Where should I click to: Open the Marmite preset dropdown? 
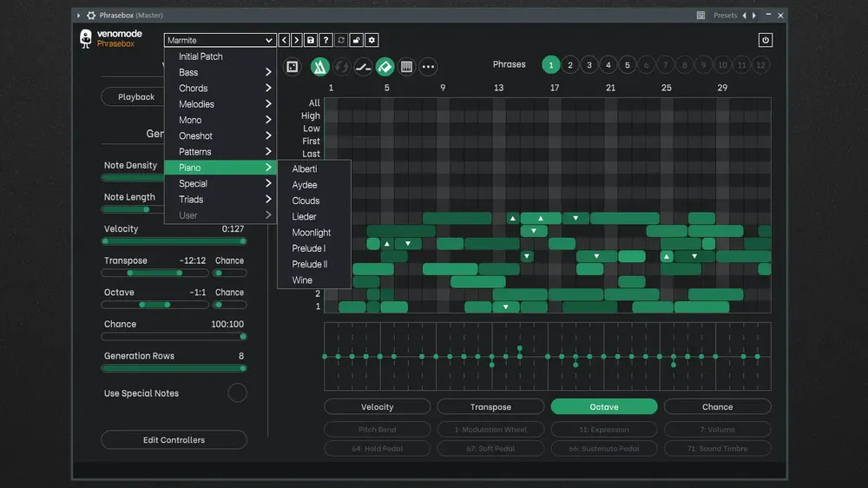tap(220, 40)
